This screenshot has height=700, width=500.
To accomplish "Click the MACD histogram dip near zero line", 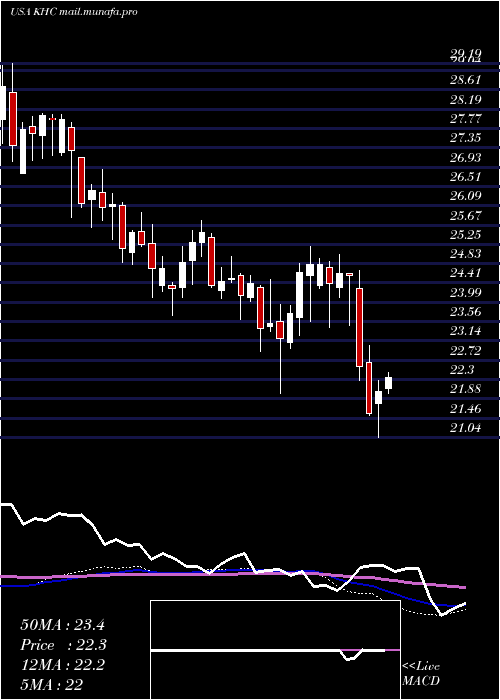I will pos(351,655).
